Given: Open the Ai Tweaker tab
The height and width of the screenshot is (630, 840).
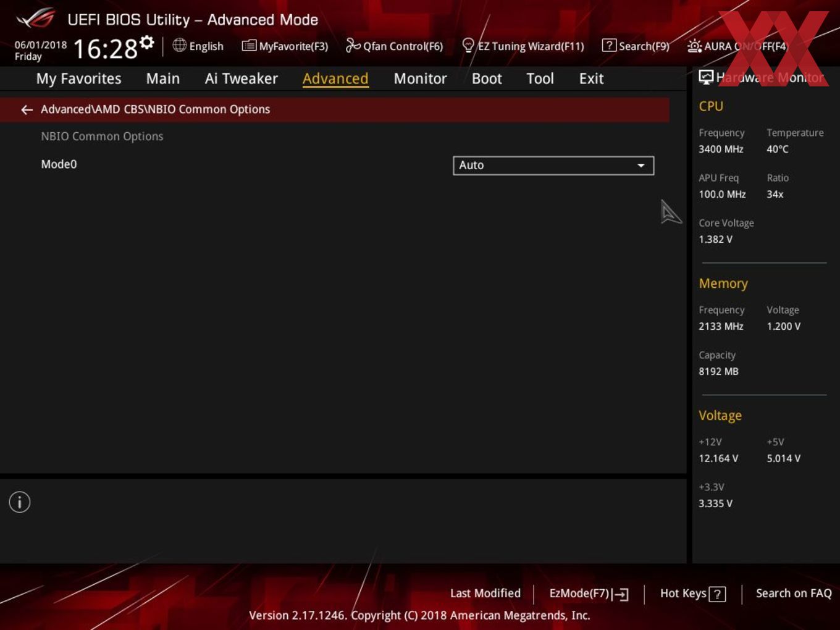Looking at the screenshot, I should tap(241, 79).
